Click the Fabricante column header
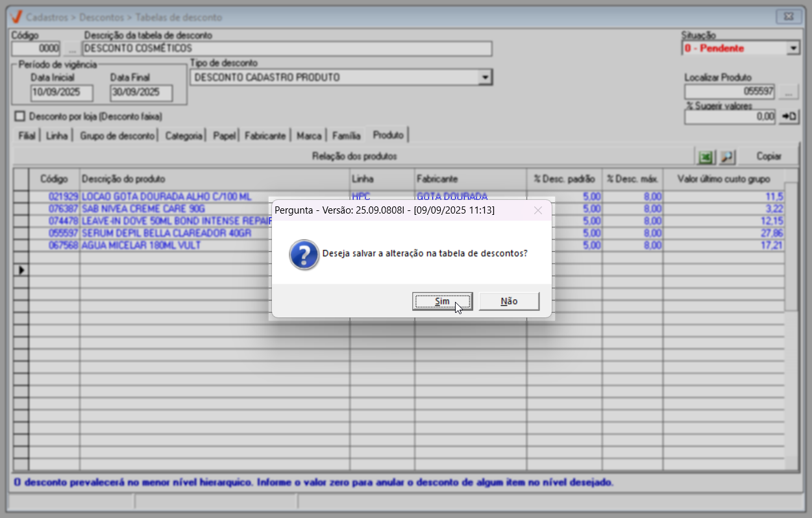Viewport: 812px width, 518px height. [471, 179]
